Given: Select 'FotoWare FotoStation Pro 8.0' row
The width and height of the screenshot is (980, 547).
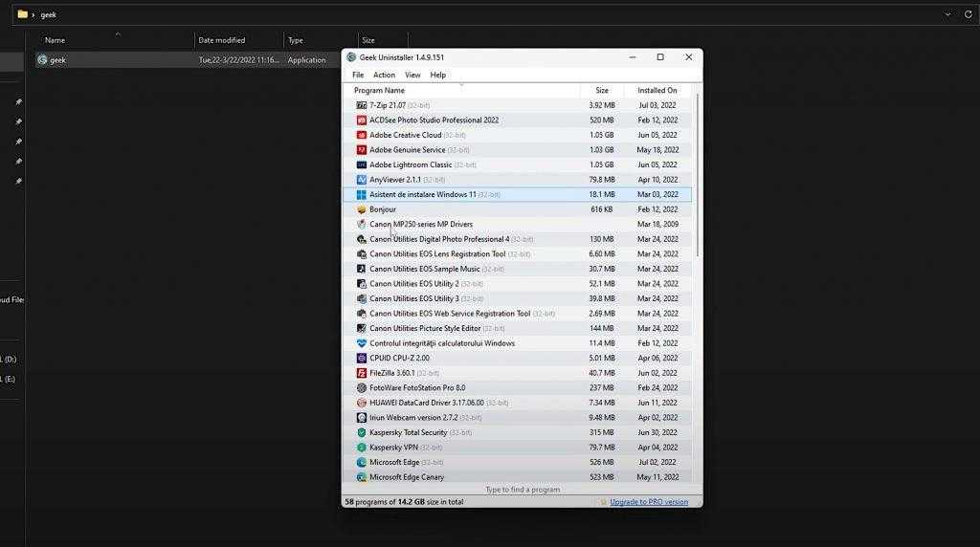Looking at the screenshot, I should (x=518, y=387).
